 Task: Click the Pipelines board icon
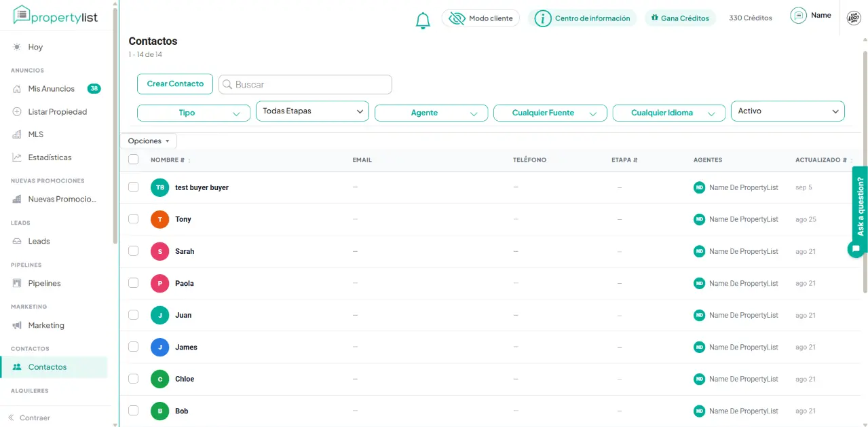coord(17,283)
